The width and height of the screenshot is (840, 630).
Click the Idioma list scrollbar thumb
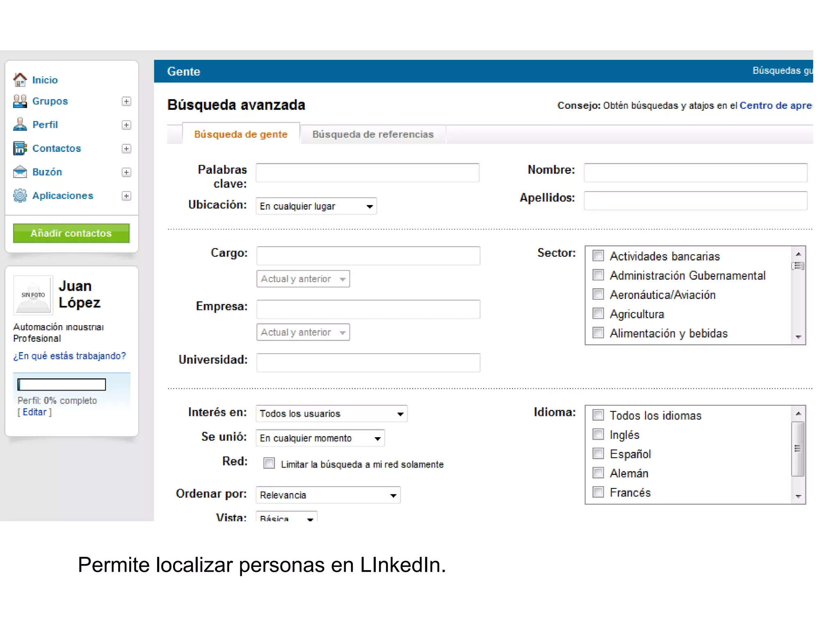pyautogui.click(x=798, y=449)
